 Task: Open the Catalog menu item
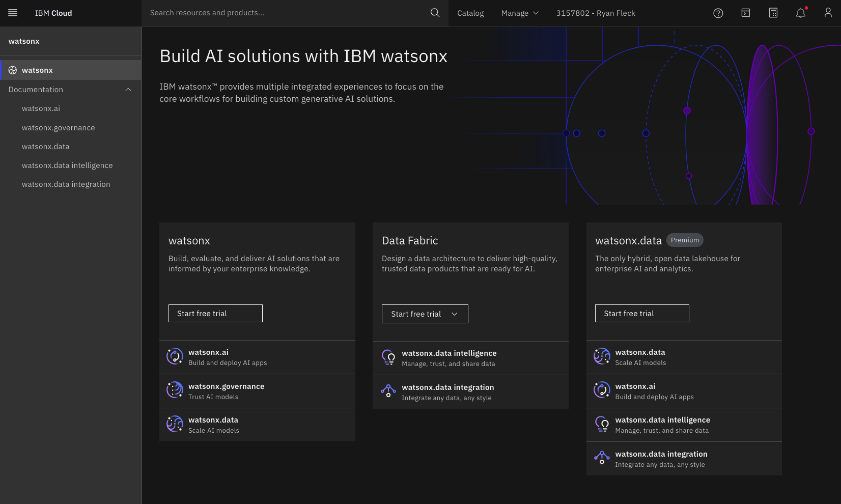470,13
